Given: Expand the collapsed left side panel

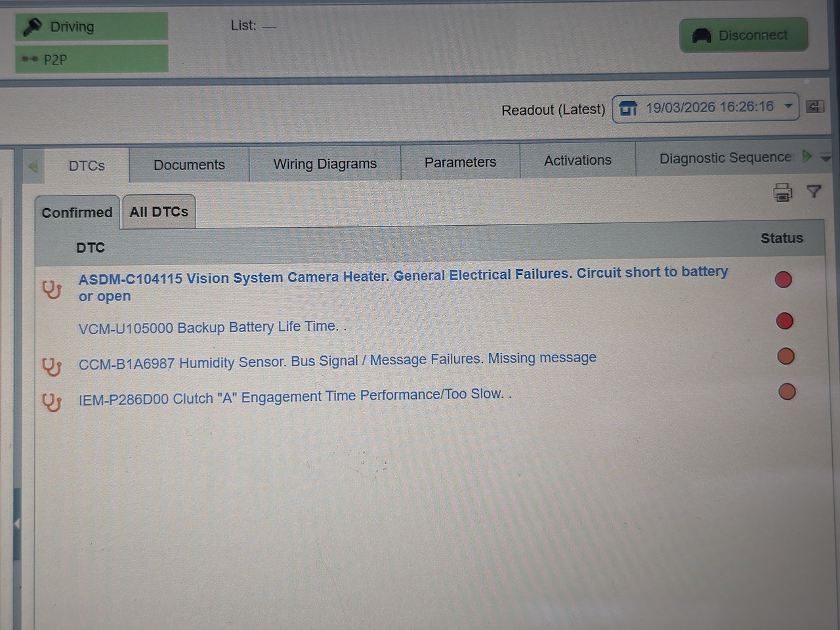Looking at the screenshot, I should click(17, 523).
